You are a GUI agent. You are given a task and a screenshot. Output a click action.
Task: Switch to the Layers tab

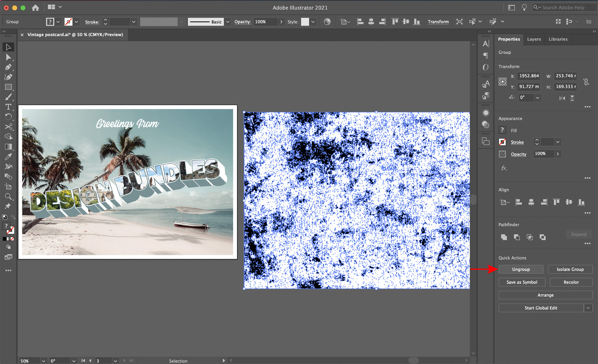[534, 39]
